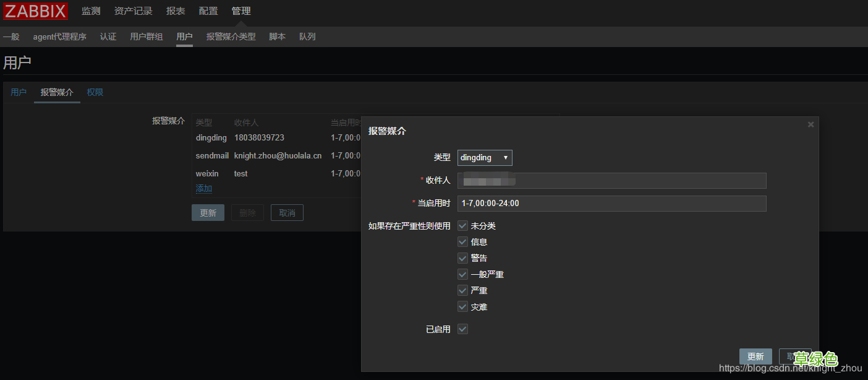
Task: Open the 报警媒介类型 section
Action: point(231,37)
